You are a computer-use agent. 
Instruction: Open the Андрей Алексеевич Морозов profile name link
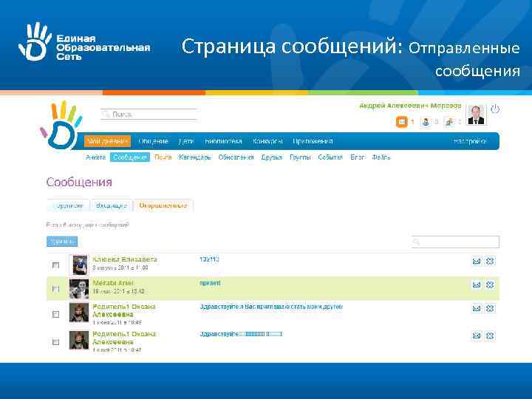click(x=410, y=106)
